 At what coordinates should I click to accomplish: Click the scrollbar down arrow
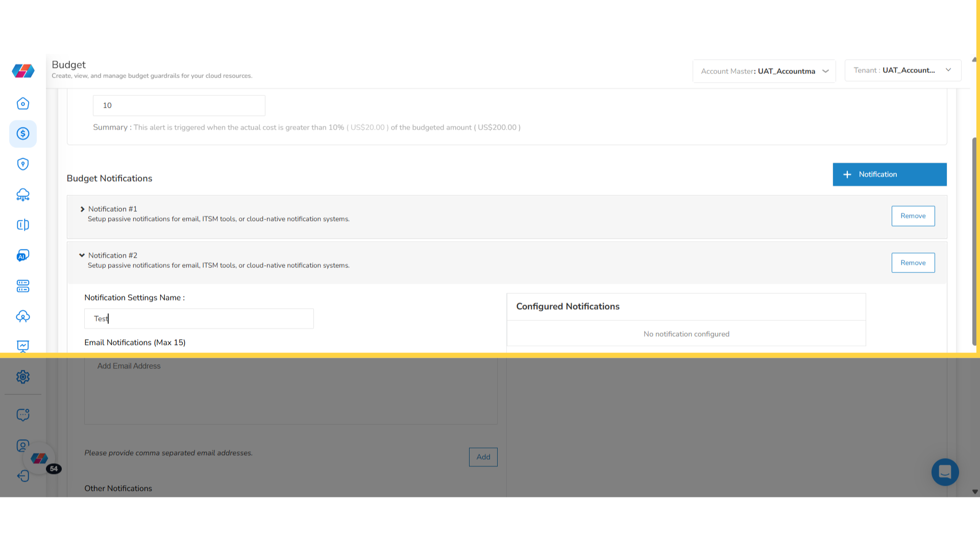coord(975,492)
